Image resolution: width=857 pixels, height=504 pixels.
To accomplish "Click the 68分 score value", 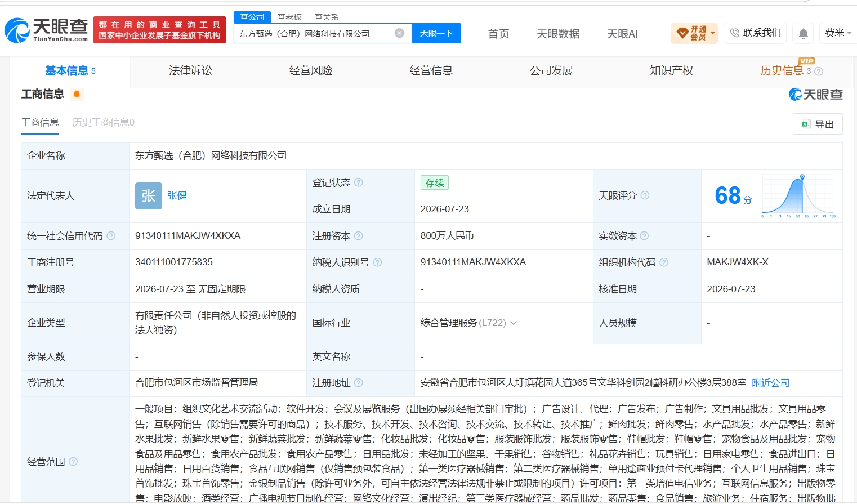I will (733, 196).
